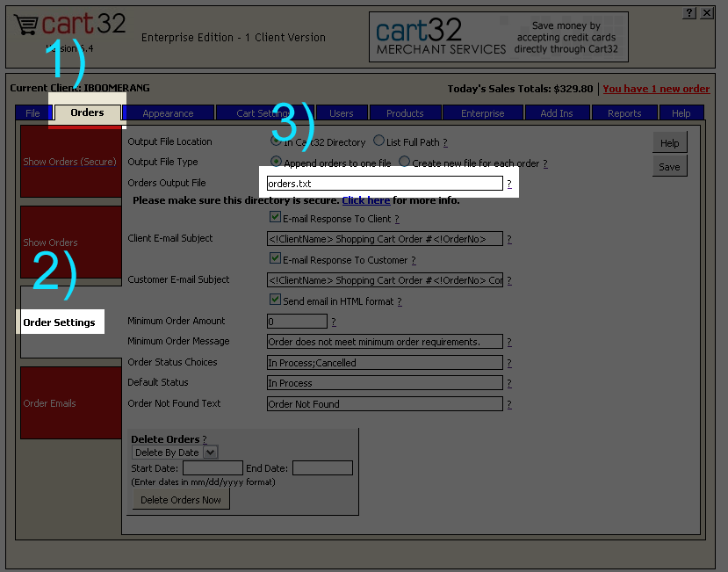The image size is (728, 572).
Task: Click the Orders Output File text field
Action: 384,184
